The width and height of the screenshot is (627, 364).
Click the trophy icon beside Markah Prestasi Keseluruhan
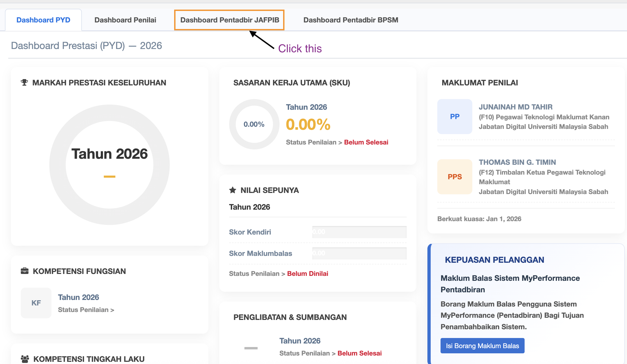pyautogui.click(x=24, y=82)
